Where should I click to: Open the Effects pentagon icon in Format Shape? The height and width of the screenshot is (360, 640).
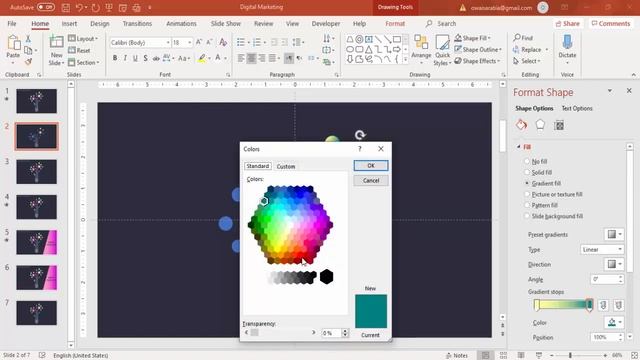[540, 125]
